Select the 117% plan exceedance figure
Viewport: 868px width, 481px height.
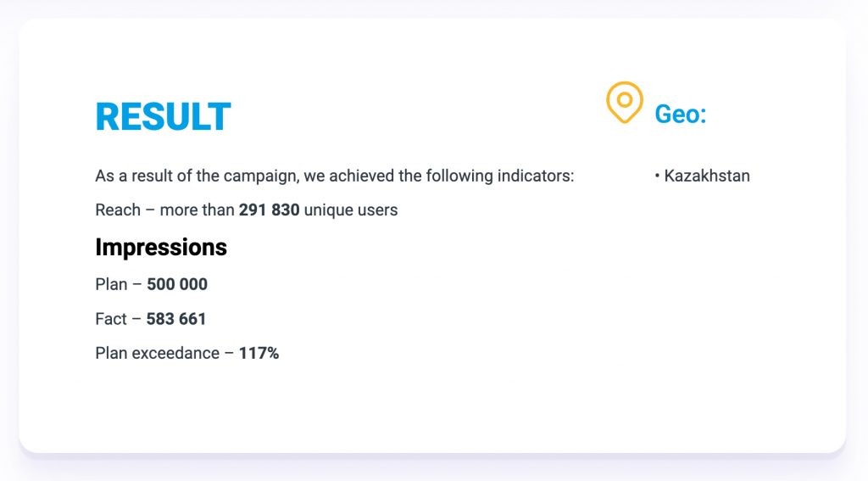pyautogui.click(x=259, y=353)
